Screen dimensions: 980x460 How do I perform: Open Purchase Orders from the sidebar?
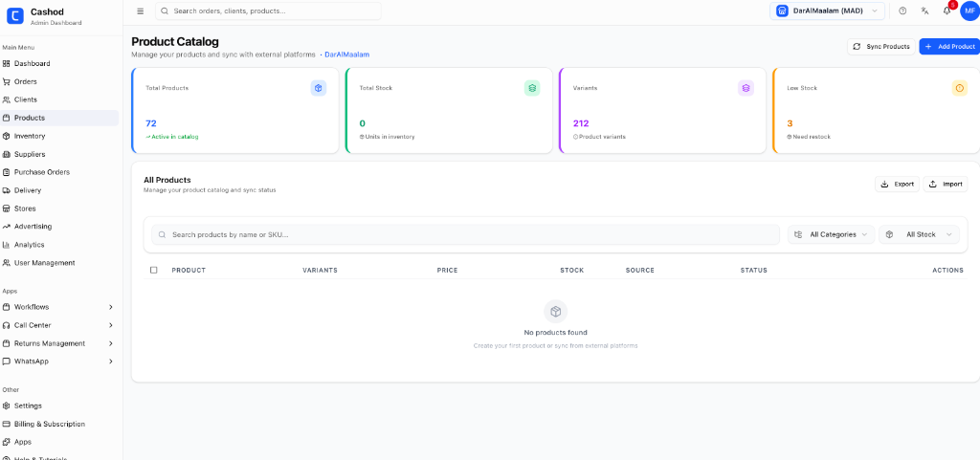click(41, 172)
